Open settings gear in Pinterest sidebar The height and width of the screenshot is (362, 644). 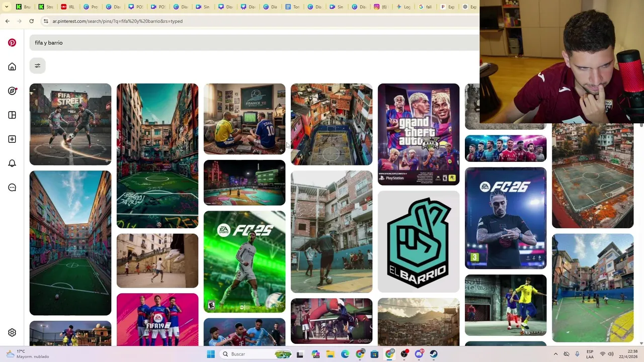[12, 333]
